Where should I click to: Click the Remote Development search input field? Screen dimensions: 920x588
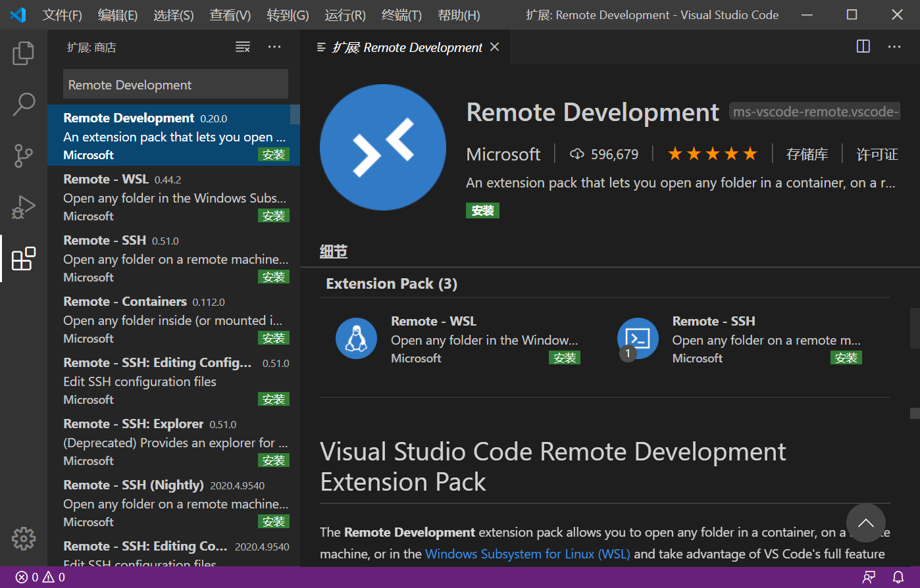(176, 85)
